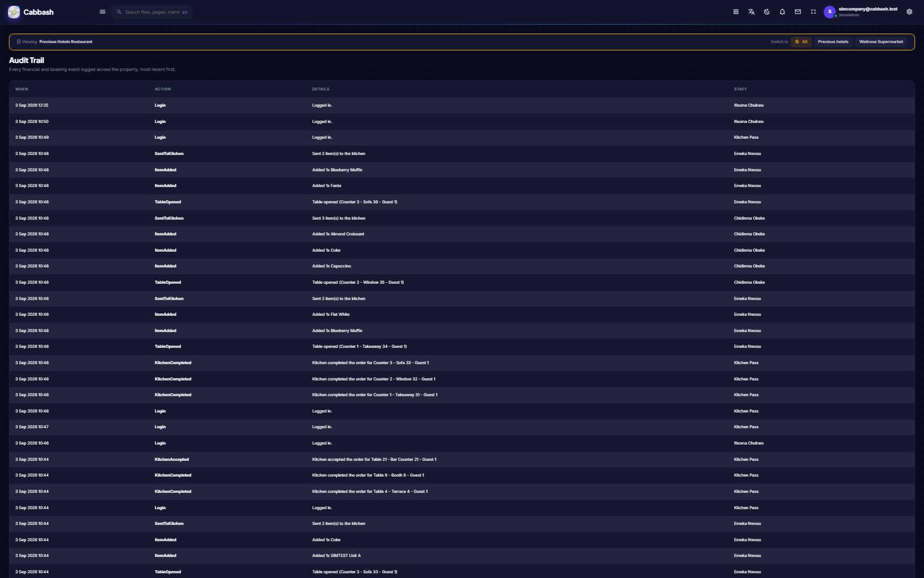Click the purple S user avatar
This screenshot has height=578, width=924.
[x=829, y=12]
